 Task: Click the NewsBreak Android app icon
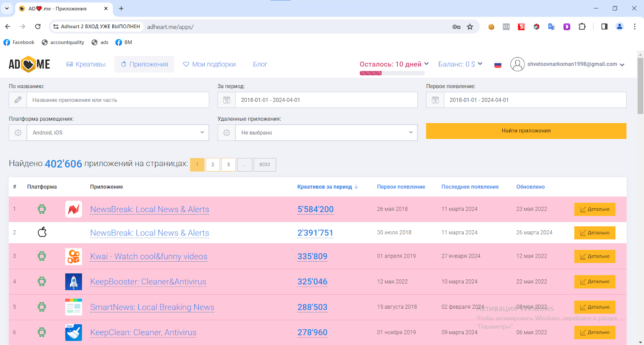click(74, 209)
